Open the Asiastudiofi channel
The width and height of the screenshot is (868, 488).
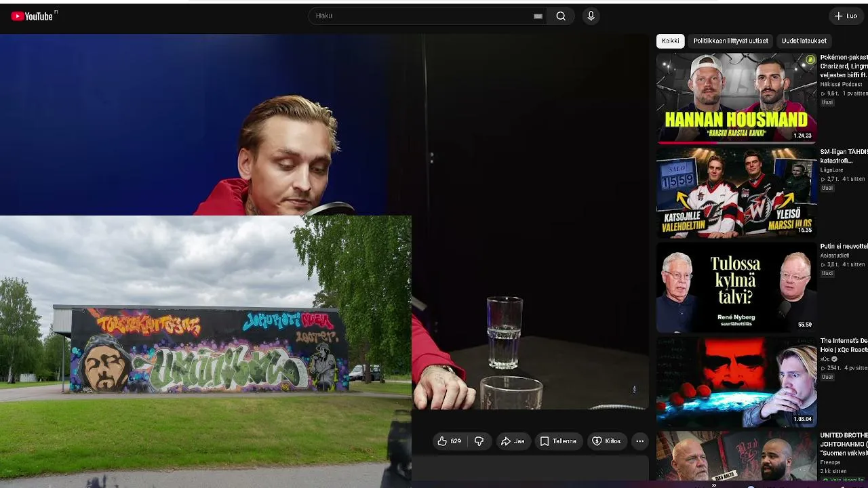pos(834,256)
